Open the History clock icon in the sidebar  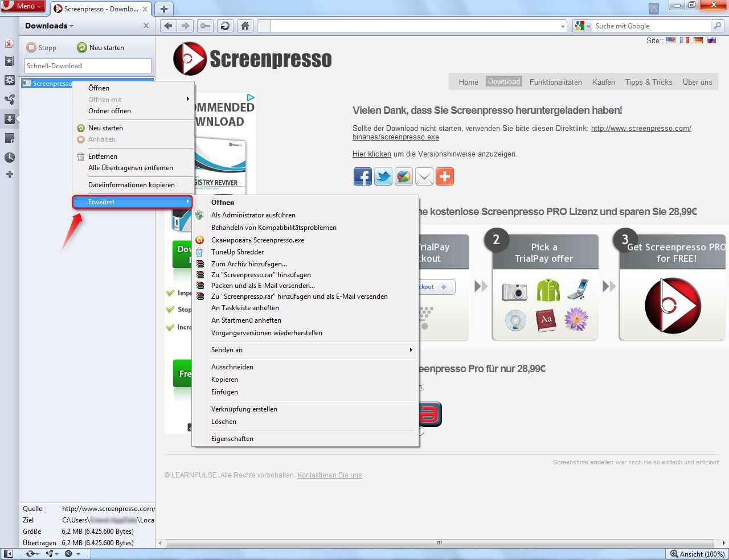tap(9, 157)
